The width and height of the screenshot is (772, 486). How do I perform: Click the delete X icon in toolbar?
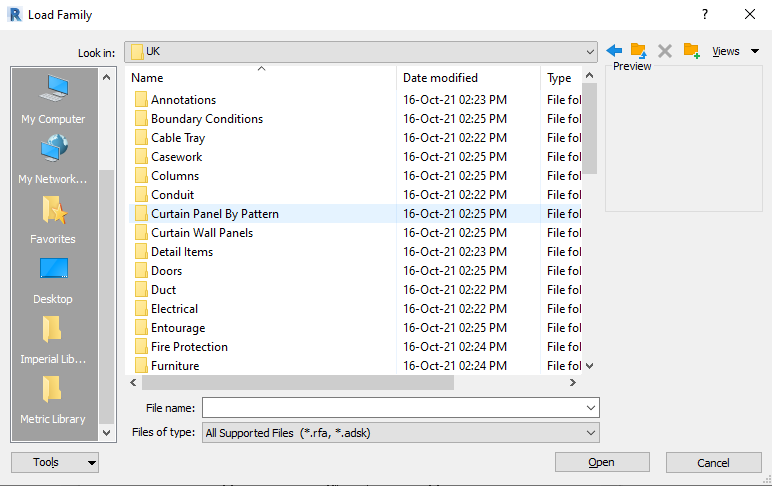[x=665, y=51]
